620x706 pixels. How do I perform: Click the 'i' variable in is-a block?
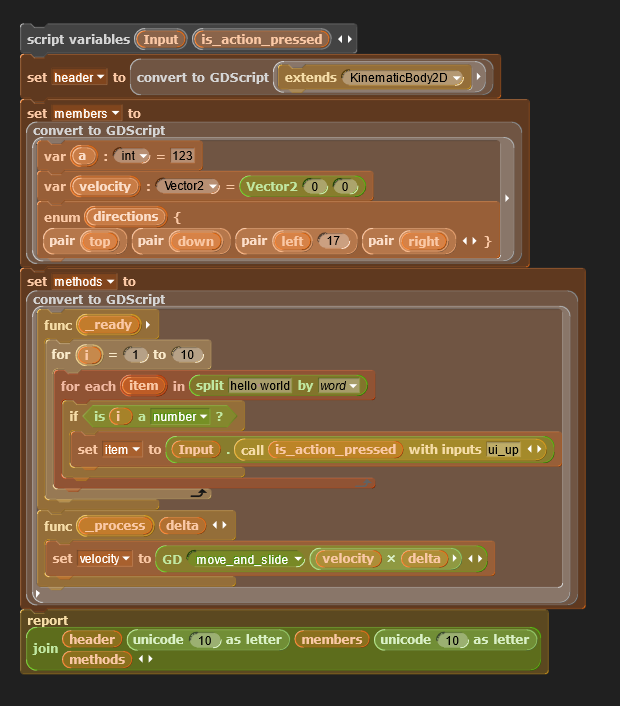[x=119, y=416]
